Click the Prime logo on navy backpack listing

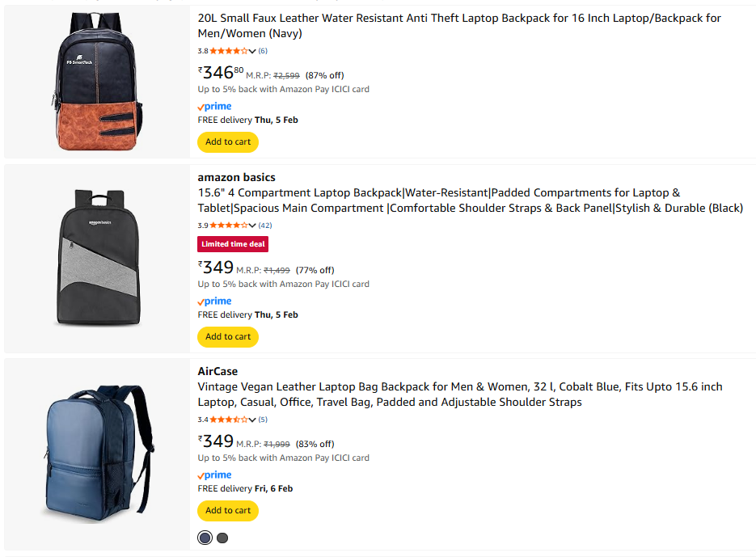pyautogui.click(x=214, y=107)
